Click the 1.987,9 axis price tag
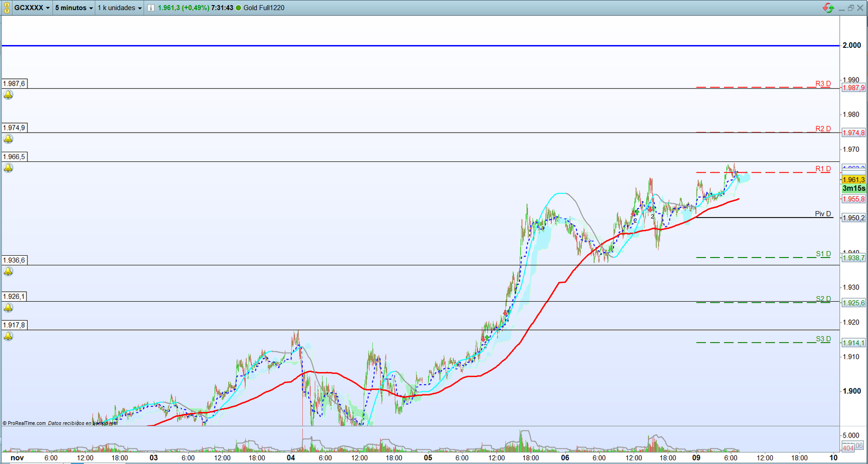Viewport: 868px width, 464px height. click(x=854, y=88)
